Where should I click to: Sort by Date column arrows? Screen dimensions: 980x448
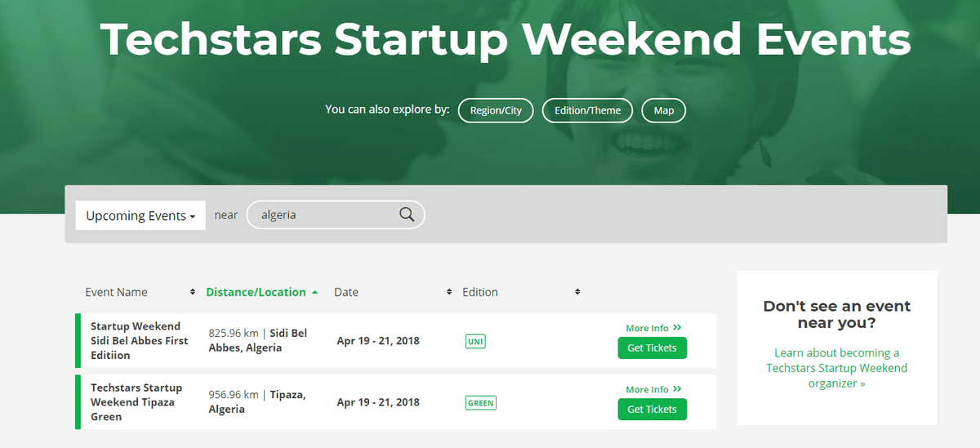(449, 292)
